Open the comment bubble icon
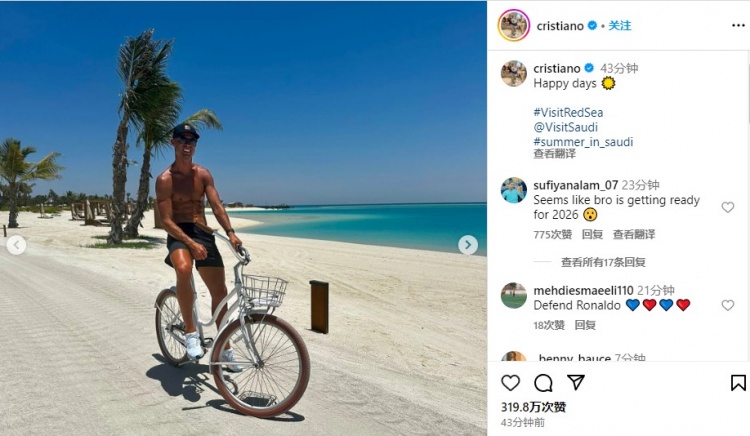The width and height of the screenshot is (750, 436). tap(543, 383)
